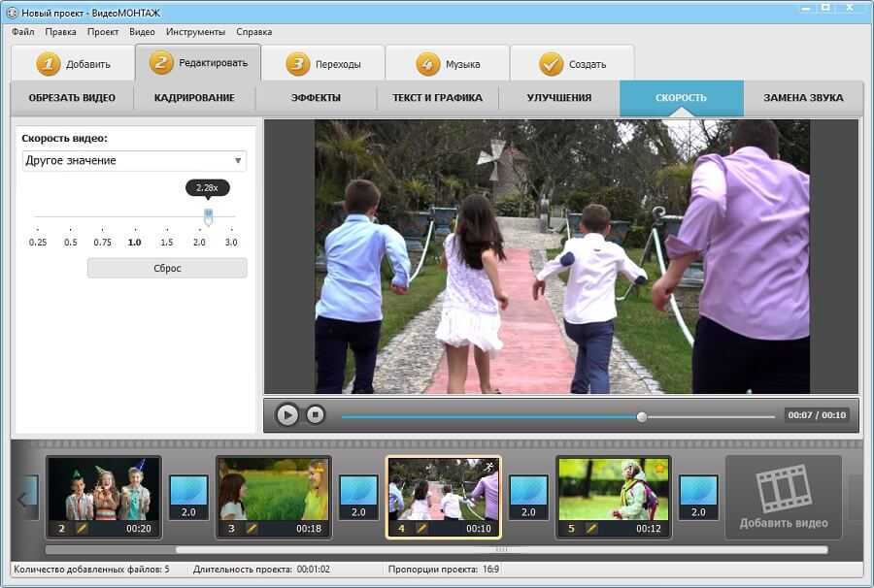Click the pencil edit icon on clip 5
This screenshot has height=588, width=874.
click(x=590, y=529)
